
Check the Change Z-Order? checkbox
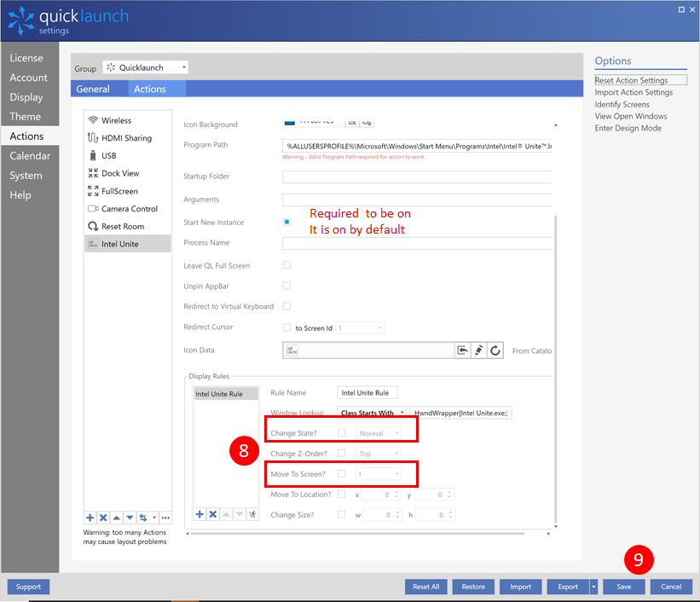pos(342,453)
